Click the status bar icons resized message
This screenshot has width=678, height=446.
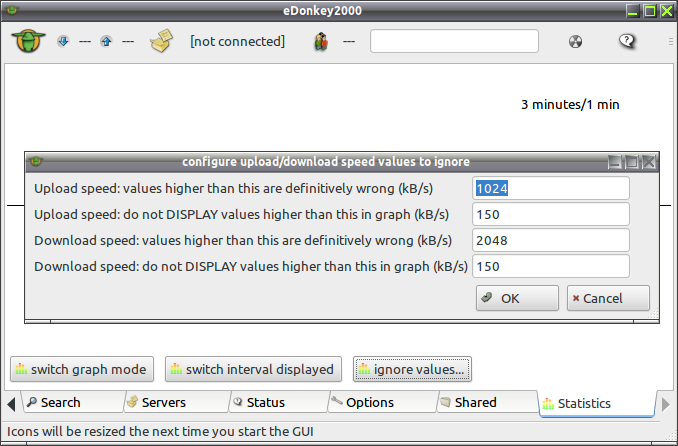pyautogui.click(x=160, y=431)
